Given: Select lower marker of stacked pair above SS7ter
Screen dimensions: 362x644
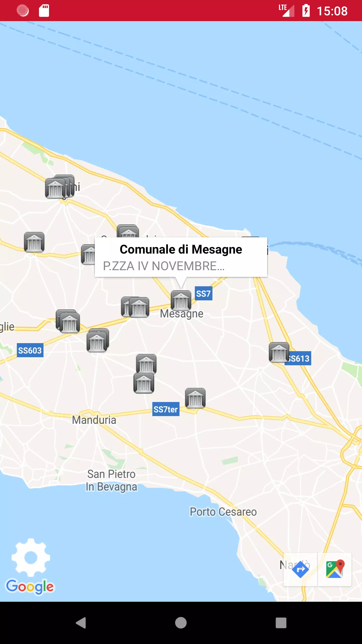Looking at the screenshot, I should tap(144, 383).
